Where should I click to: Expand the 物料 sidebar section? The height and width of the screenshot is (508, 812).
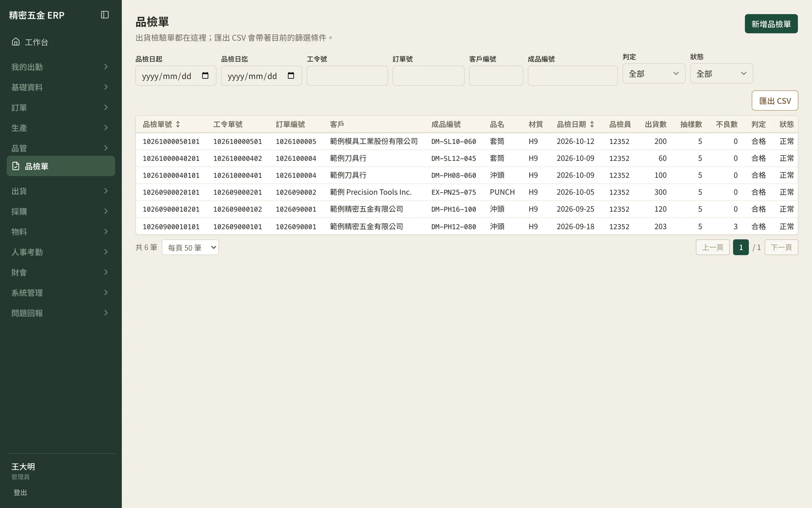[61, 232]
